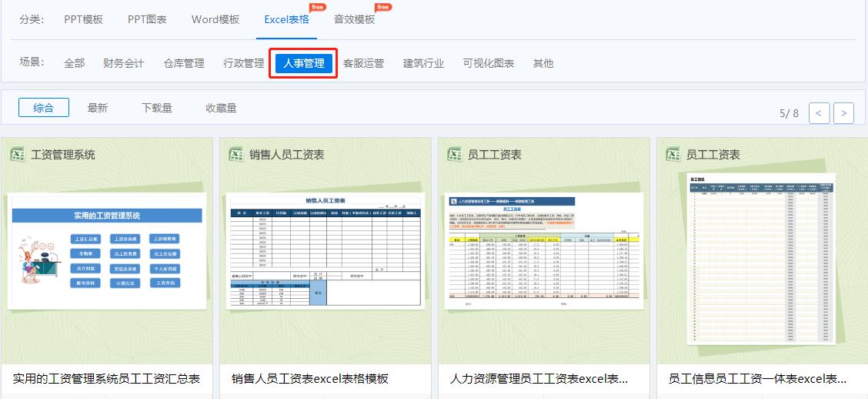Click title 实用的工资管理系统员工工资汇总表
Screen dimensions: 868x399
(x=106, y=379)
